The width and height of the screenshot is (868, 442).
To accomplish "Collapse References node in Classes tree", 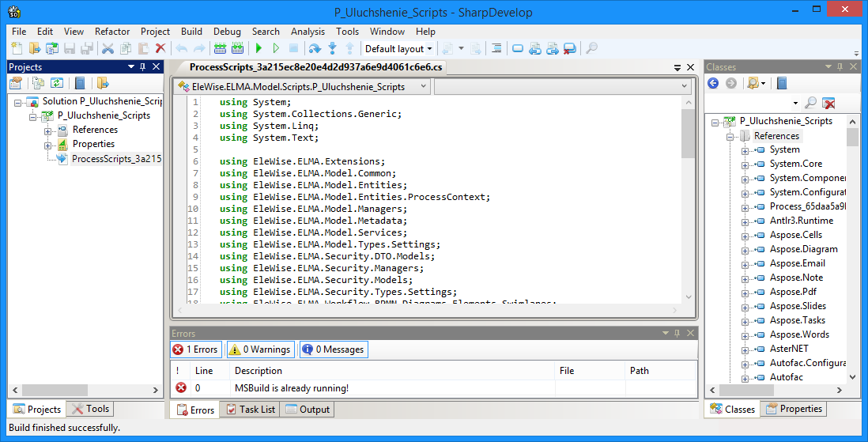I will (730, 137).
